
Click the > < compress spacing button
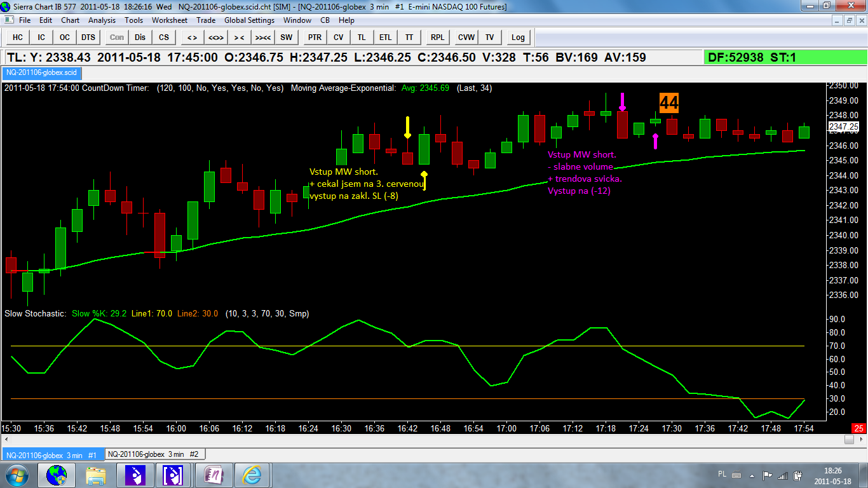click(240, 37)
